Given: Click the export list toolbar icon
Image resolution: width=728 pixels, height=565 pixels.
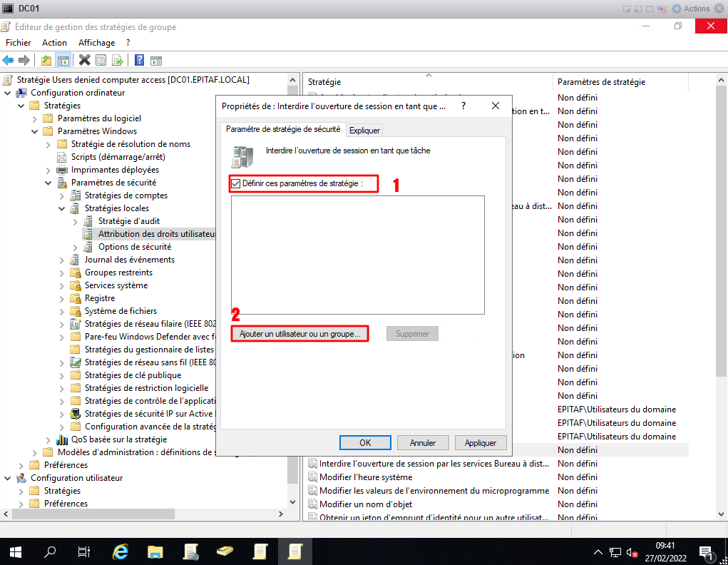Looking at the screenshot, I should click(117, 60).
